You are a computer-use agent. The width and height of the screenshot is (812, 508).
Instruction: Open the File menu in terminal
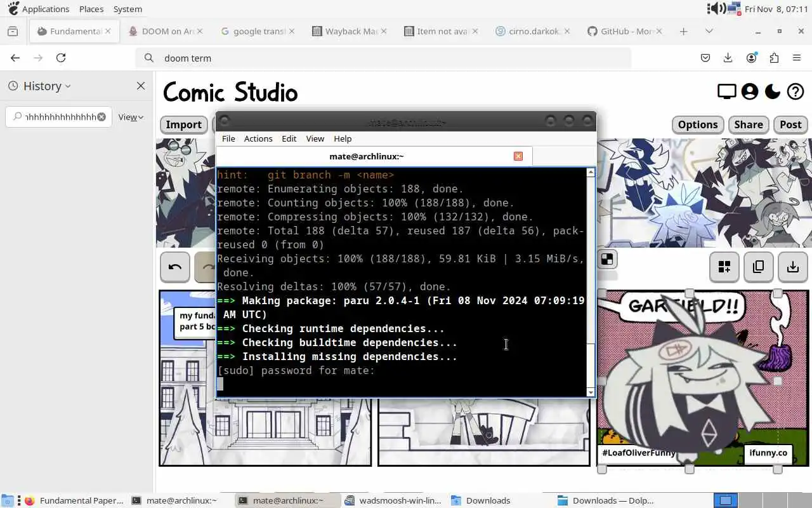[228, 138]
